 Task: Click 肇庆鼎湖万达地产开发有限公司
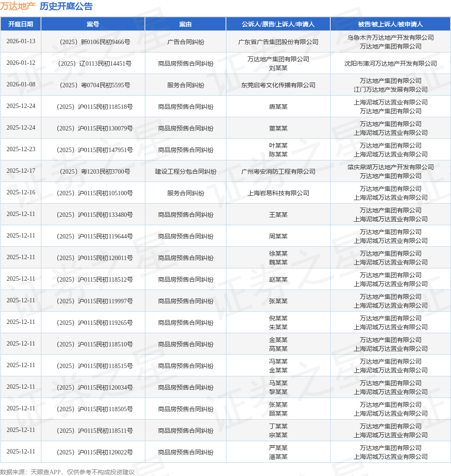tap(391, 167)
